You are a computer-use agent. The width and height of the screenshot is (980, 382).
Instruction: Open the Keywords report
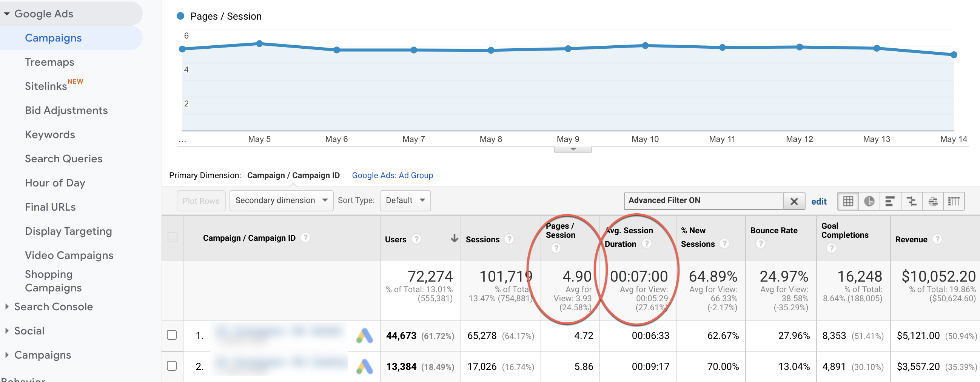49,134
